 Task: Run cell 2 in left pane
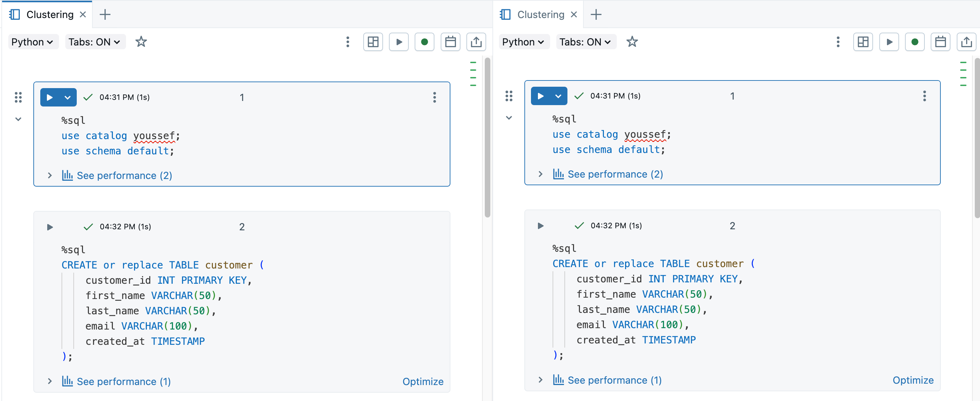(50, 227)
